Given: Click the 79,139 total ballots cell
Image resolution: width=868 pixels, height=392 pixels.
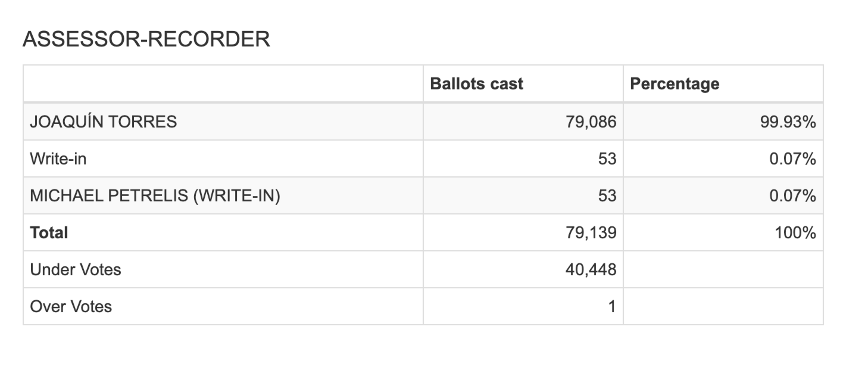Looking at the screenshot, I should pyautogui.click(x=591, y=233).
